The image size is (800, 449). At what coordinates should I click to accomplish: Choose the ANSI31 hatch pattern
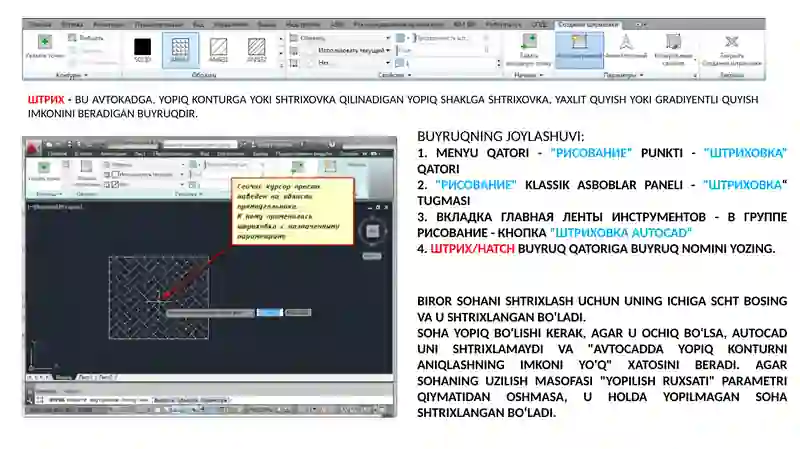click(218, 49)
